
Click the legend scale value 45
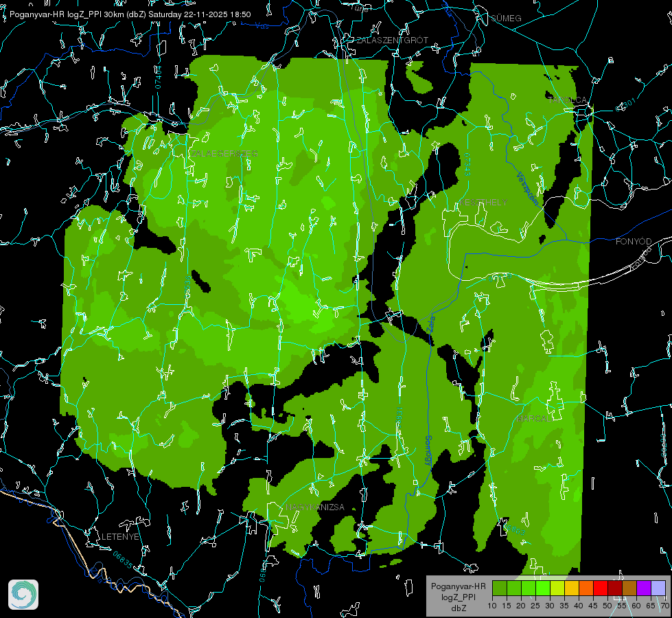pyautogui.click(x=592, y=606)
